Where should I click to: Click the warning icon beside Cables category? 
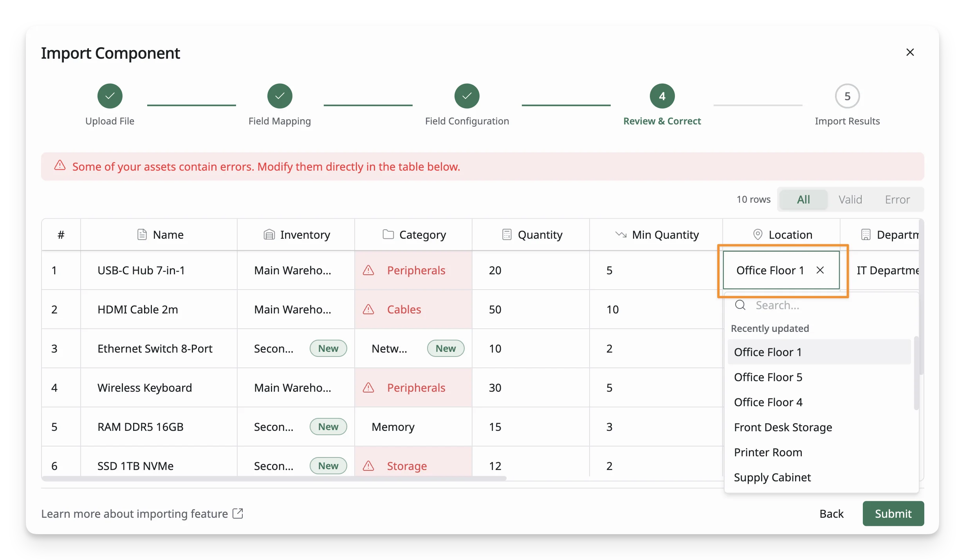tap(368, 310)
